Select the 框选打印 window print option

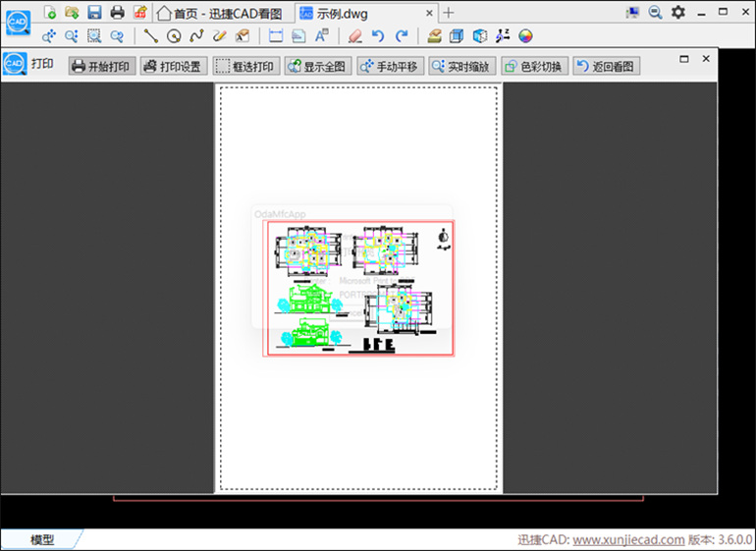245,66
